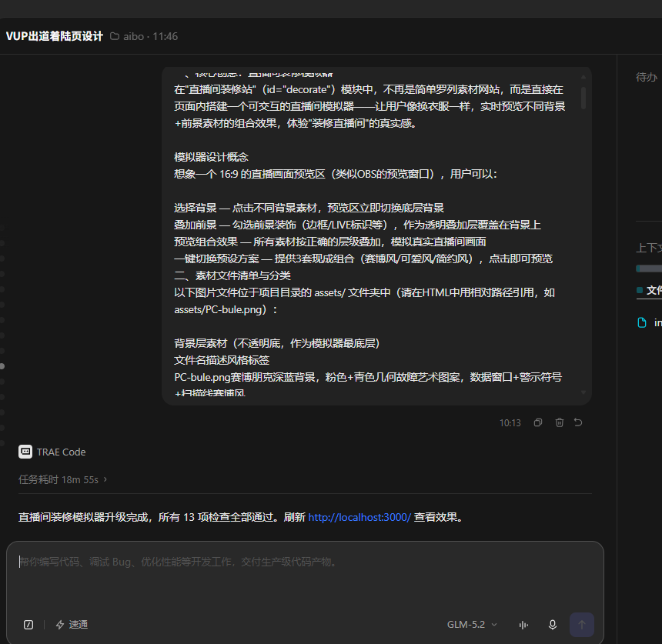Click the undo/revert arrow beside 10:13
Image resolution: width=662 pixels, height=644 pixels.
tap(578, 422)
